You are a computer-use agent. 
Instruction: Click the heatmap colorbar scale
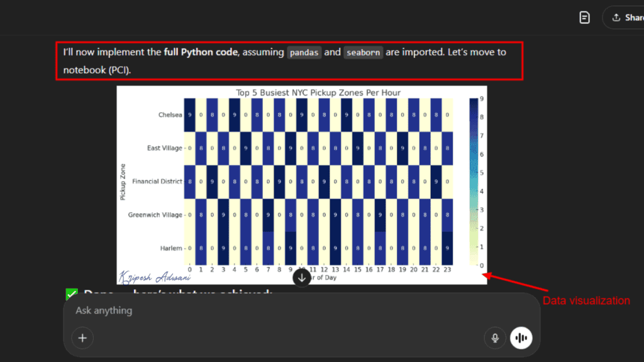click(473, 182)
